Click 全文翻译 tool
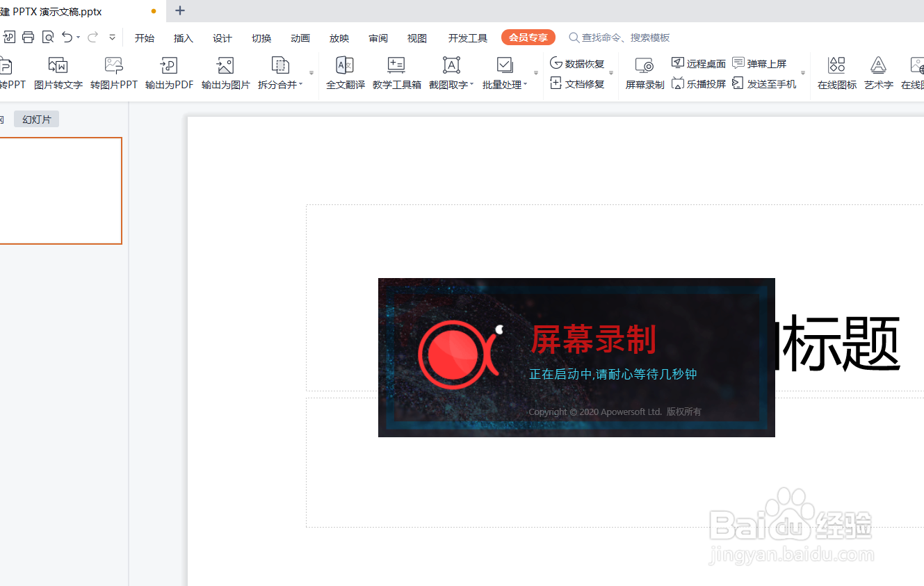The height and width of the screenshot is (586, 924). (x=346, y=74)
